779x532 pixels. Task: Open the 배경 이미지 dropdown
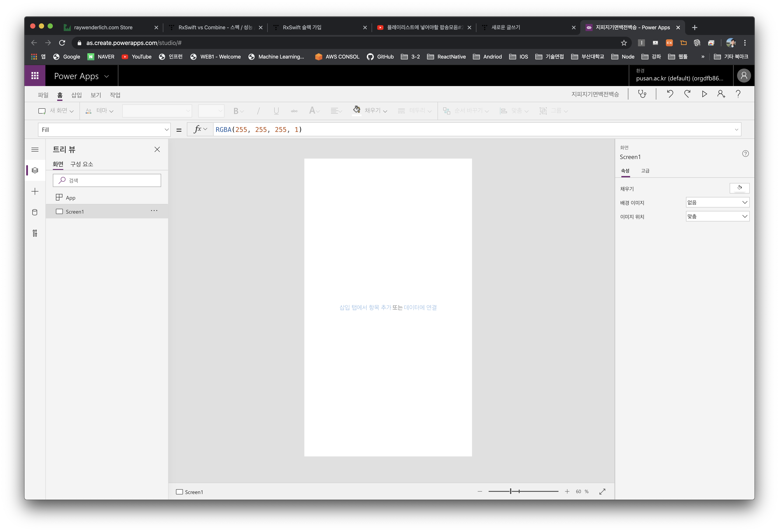717,202
